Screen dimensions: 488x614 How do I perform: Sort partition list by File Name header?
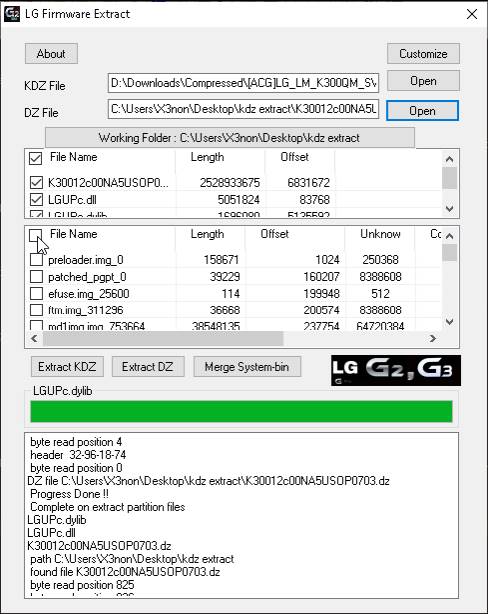coord(74,234)
